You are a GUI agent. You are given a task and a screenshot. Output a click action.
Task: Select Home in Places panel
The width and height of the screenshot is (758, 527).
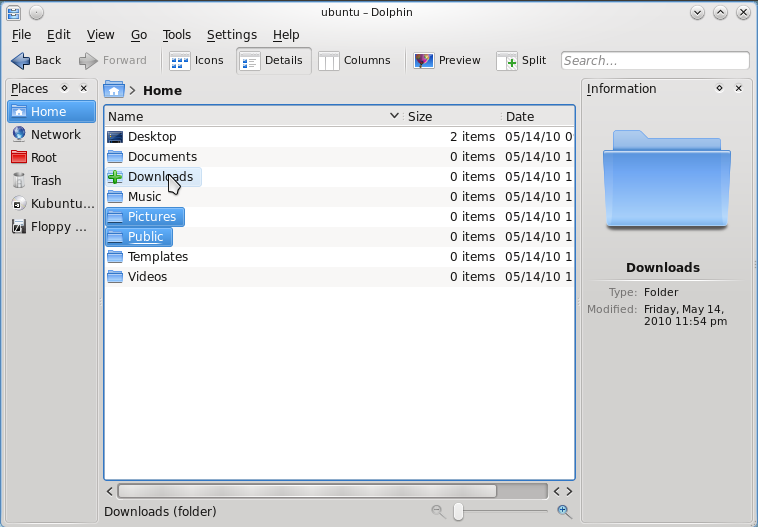(x=51, y=112)
